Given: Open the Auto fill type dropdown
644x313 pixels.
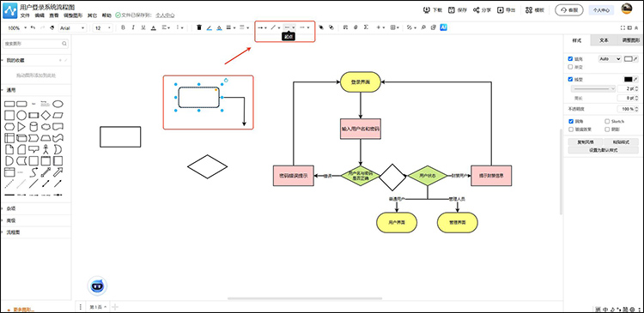Looking at the screenshot, I should [x=610, y=59].
